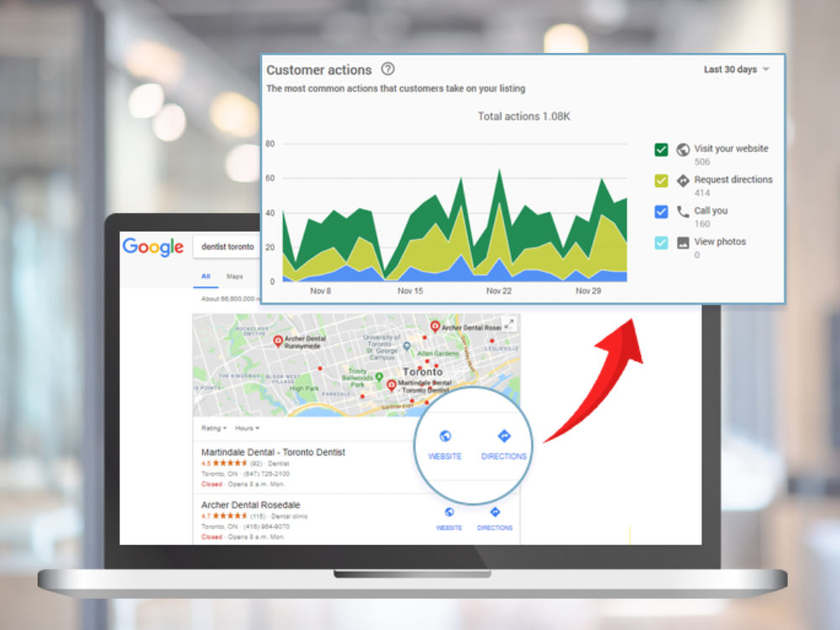Click DIRECTIONS icon for Archer Dental Rosedale
Viewport: 840px width, 630px height.
coord(495,512)
